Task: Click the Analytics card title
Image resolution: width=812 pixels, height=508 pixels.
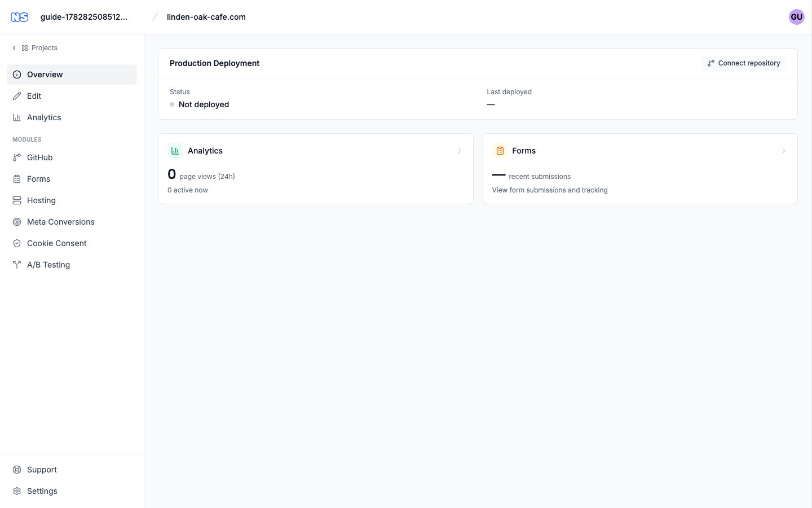Action: point(205,151)
